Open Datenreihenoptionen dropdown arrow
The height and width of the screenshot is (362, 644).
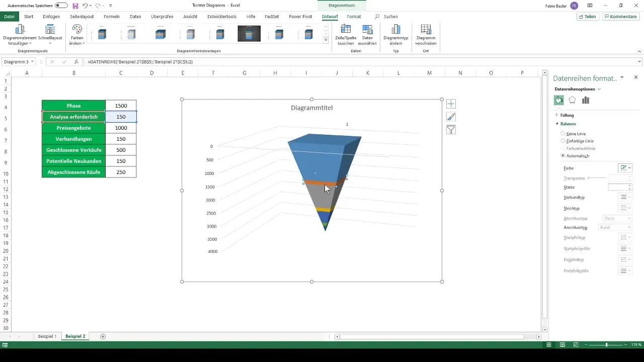point(599,89)
